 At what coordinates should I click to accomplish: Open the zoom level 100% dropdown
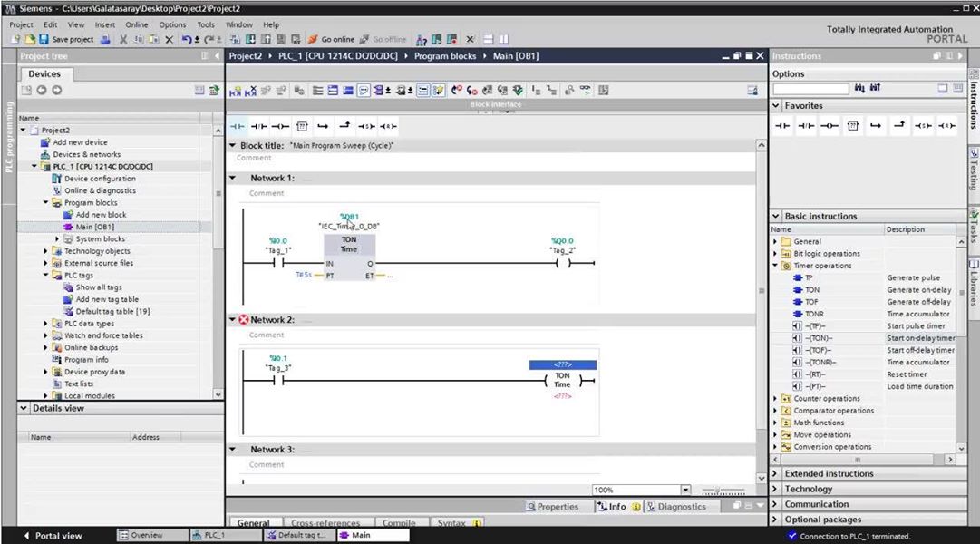(685, 490)
